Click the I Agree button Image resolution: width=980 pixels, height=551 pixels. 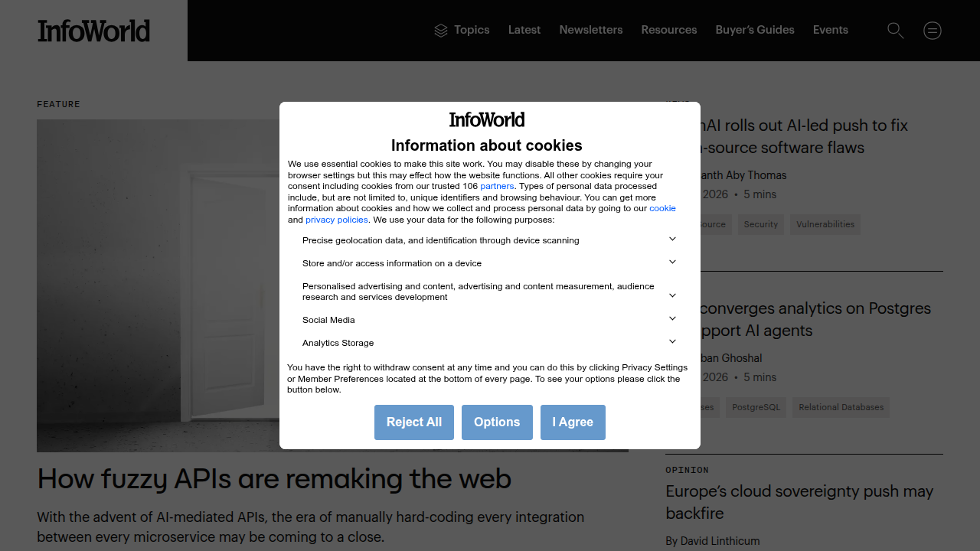click(573, 422)
